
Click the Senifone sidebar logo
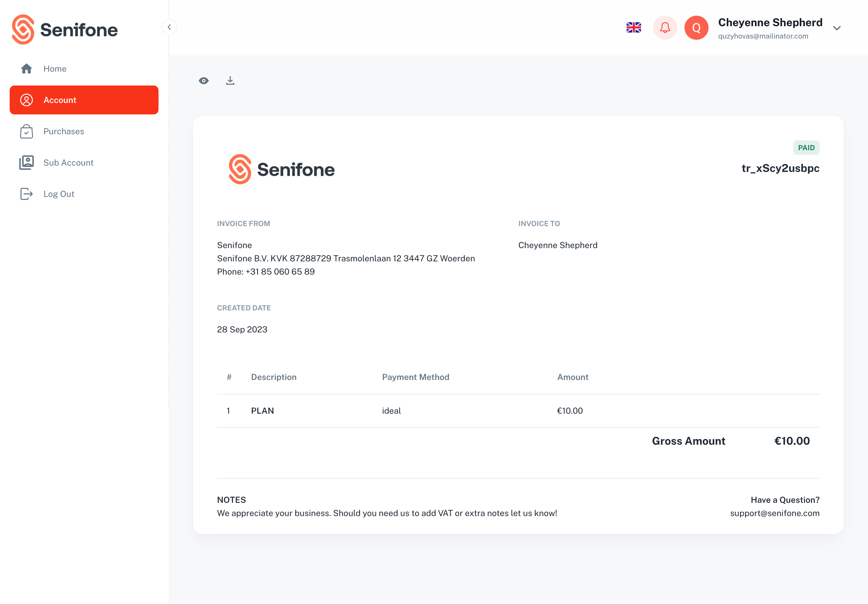point(64,30)
